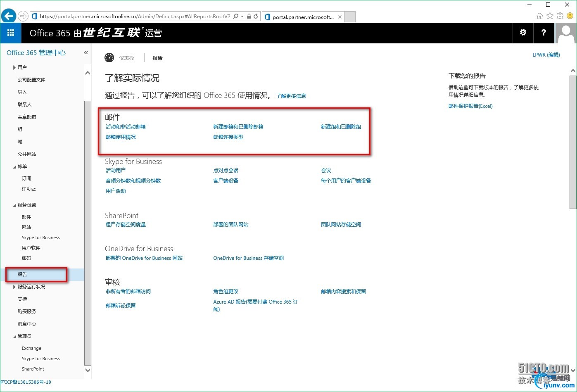This screenshot has width=577, height=392.
Task: Click the Office 365 管理中心 heading
Action: click(x=36, y=52)
